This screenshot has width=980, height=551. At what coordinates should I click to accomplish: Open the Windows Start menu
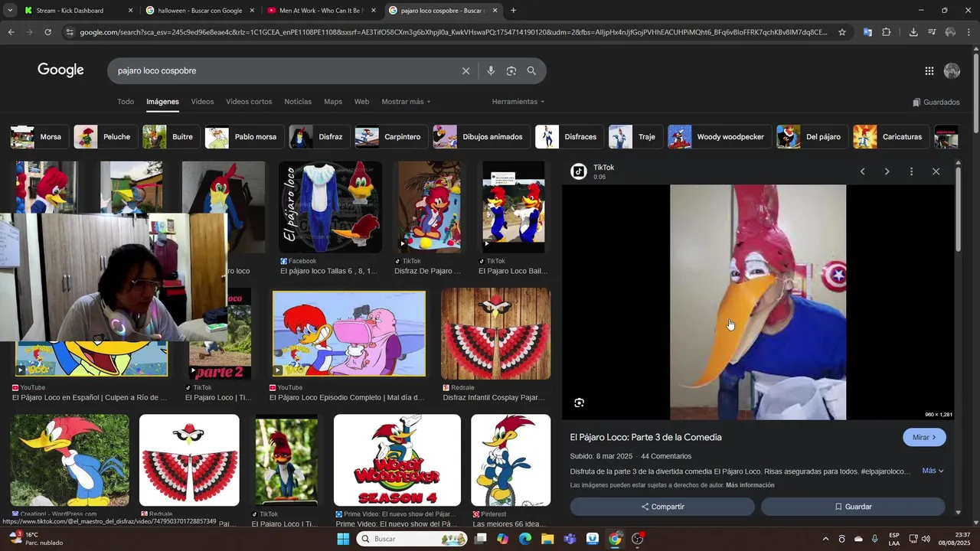pyautogui.click(x=343, y=539)
